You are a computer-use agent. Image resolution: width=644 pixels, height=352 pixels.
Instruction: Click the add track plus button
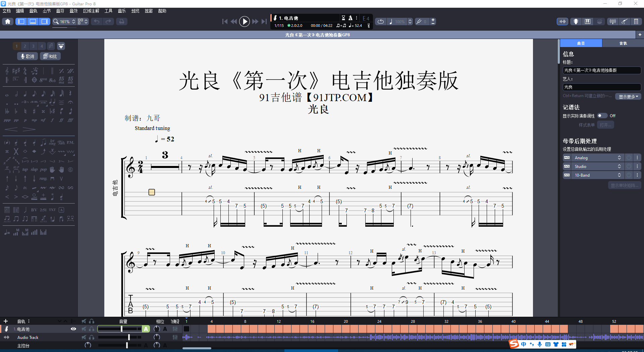(5, 321)
